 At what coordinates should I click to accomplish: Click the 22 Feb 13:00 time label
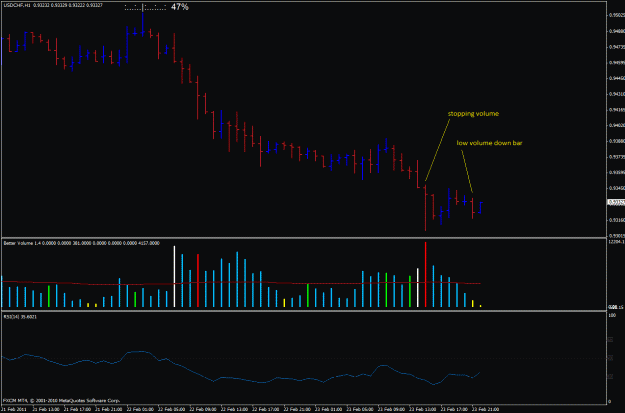pyautogui.click(x=234, y=409)
